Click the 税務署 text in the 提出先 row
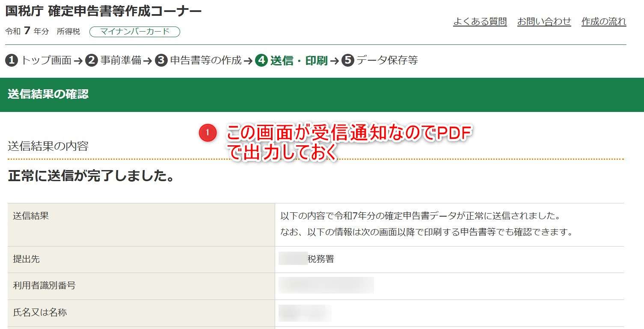The height and width of the screenshot is (329, 644). click(321, 259)
